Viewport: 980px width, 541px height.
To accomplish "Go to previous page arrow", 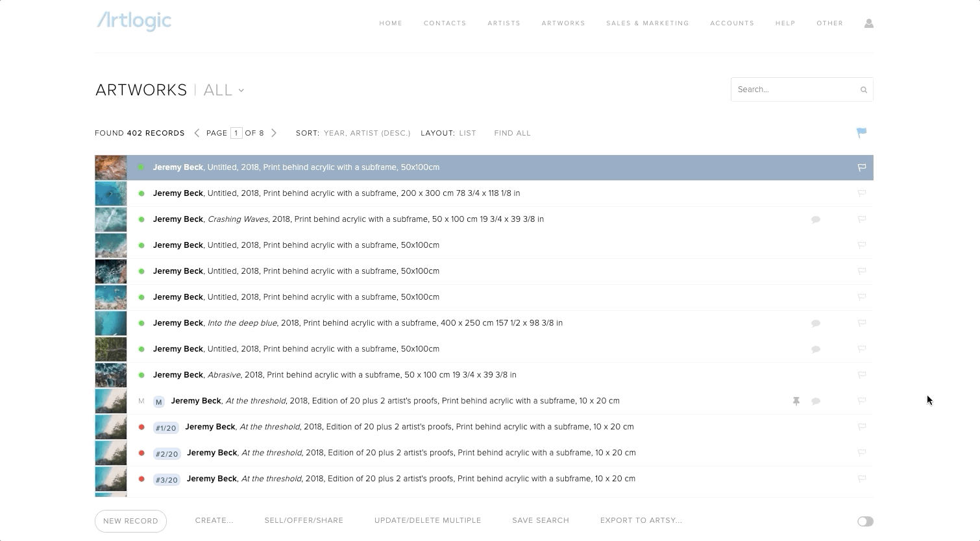I will (x=197, y=133).
